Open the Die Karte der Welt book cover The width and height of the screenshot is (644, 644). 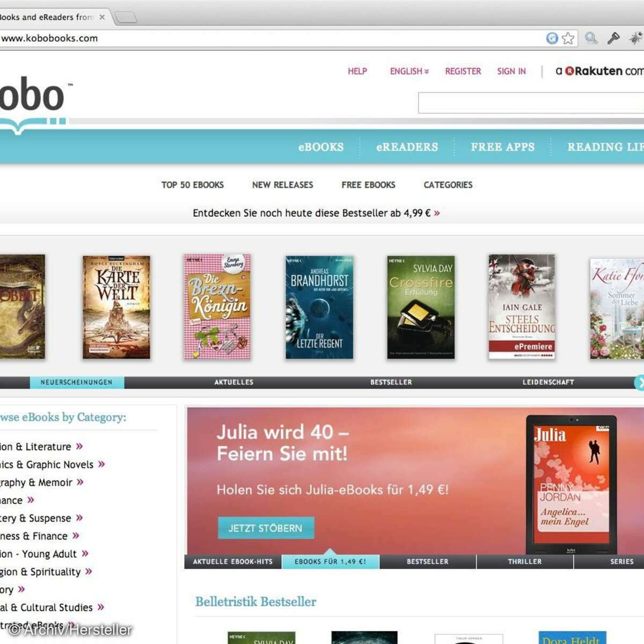pos(116,307)
